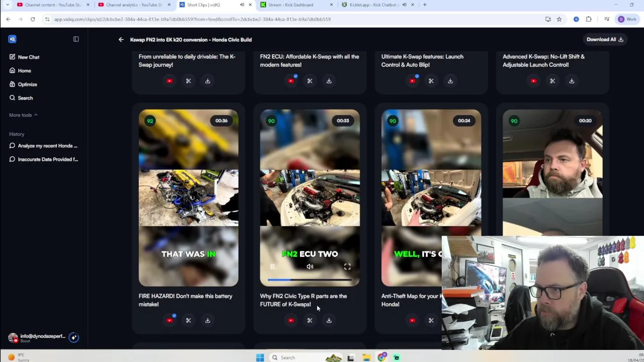Edit the 'FN2 ECU: Affordable K-Swap' clip with scissors

(310, 81)
